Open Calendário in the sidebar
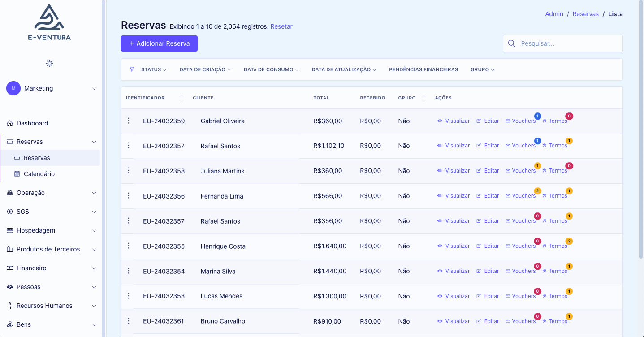This screenshot has height=337, width=644. (39, 174)
